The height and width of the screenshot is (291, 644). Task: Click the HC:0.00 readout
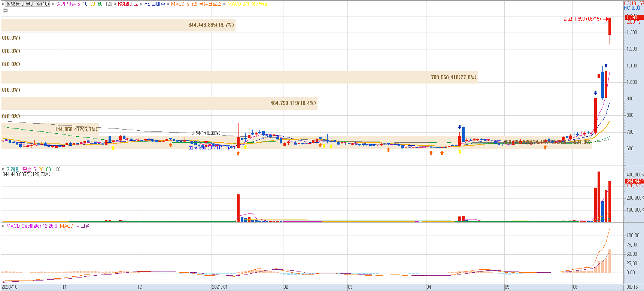point(632,8)
